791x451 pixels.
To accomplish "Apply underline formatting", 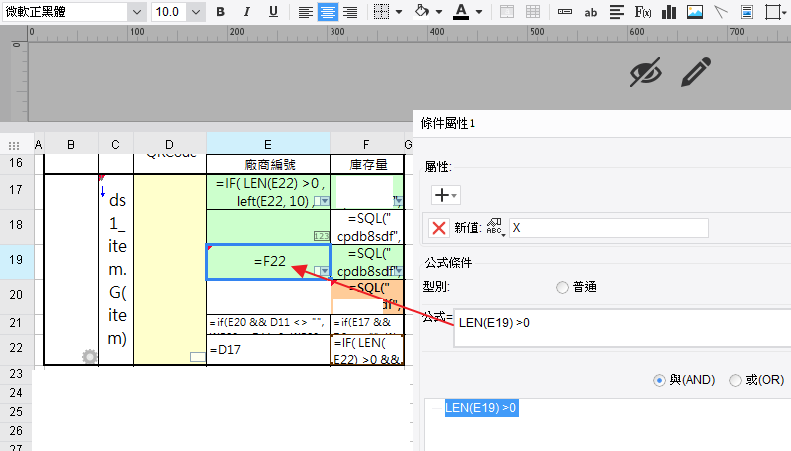I will [x=274, y=12].
